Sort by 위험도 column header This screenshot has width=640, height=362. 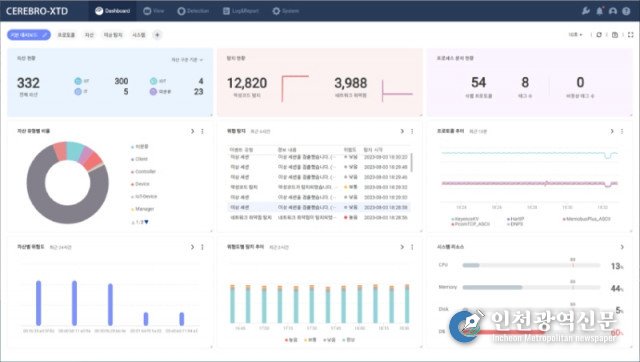(x=349, y=150)
